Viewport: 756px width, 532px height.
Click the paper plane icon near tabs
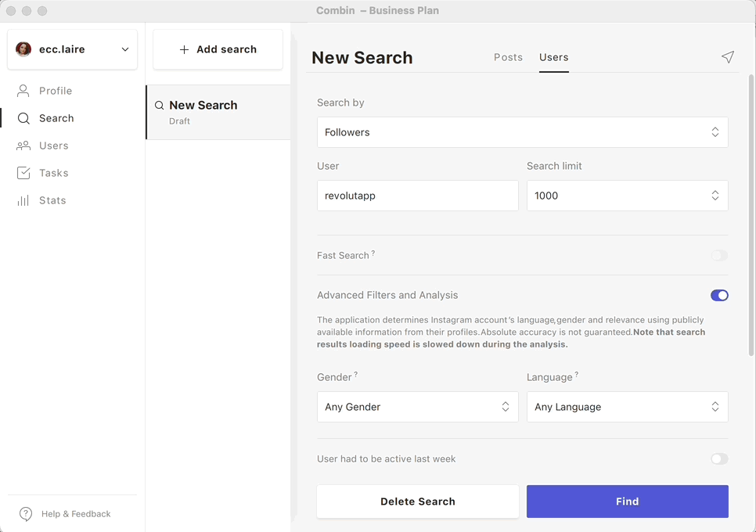pos(728,57)
